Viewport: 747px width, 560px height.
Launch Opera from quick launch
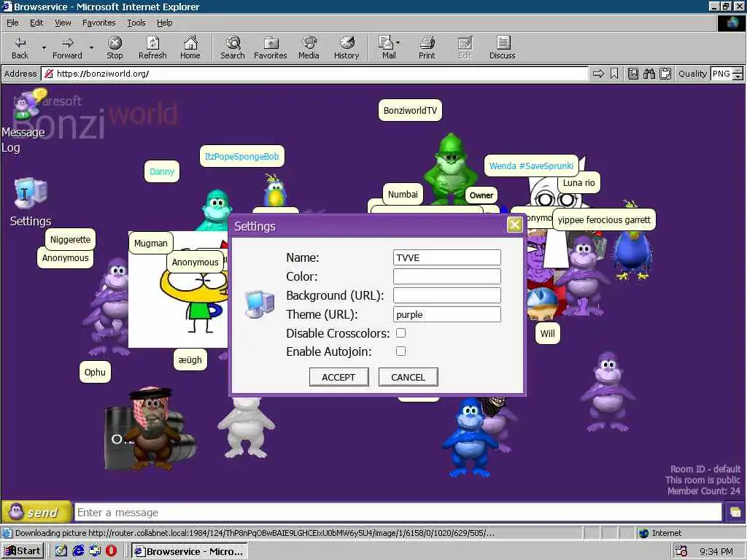point(111,551)
